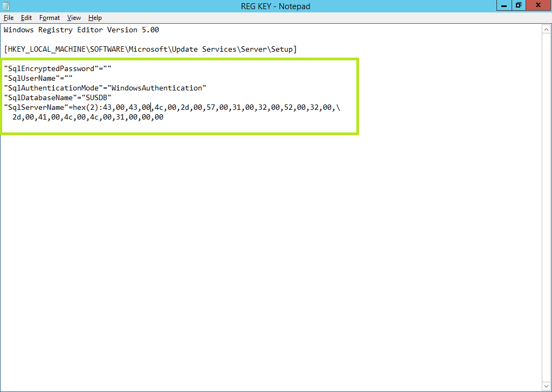552x392 pixels.
Task: Click the REG KEY - Notepad title text
Action: click(275, 6)
